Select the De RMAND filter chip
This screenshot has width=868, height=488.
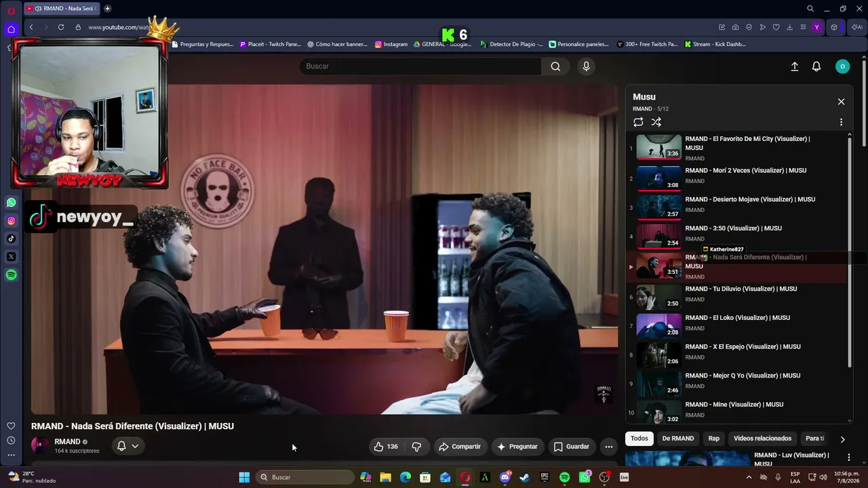tap(678, 439)
